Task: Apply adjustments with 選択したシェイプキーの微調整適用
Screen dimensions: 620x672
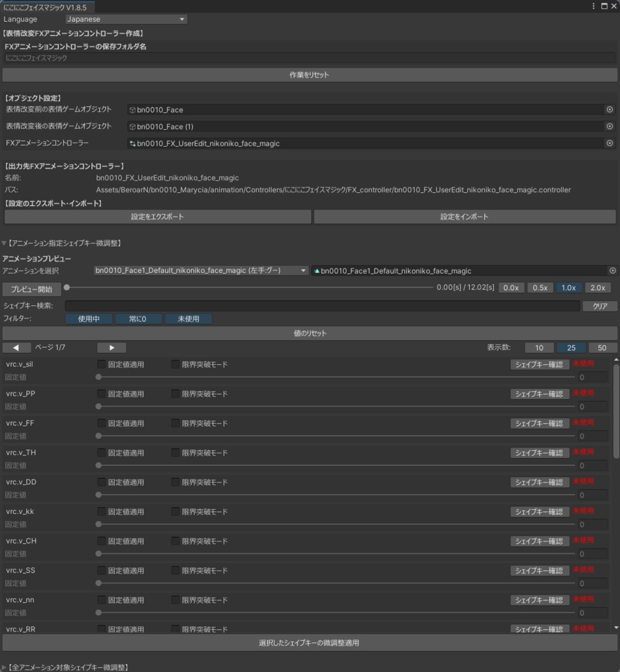Action: (310, 642)
